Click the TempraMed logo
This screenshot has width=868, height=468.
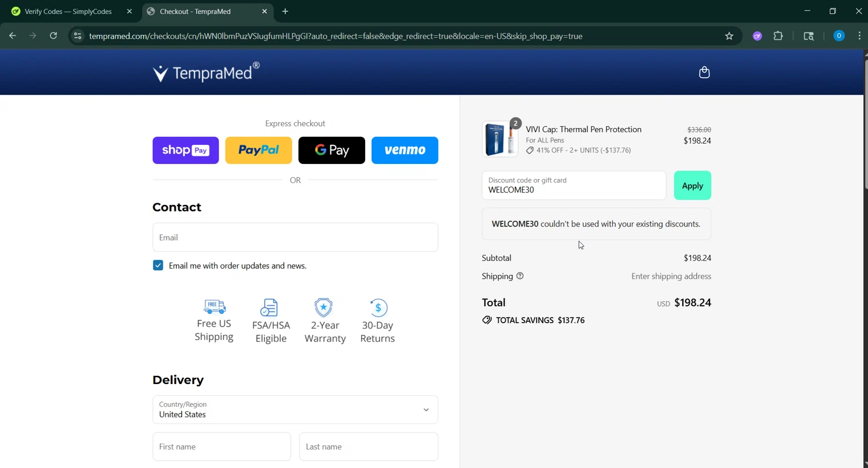coord(206,72)
